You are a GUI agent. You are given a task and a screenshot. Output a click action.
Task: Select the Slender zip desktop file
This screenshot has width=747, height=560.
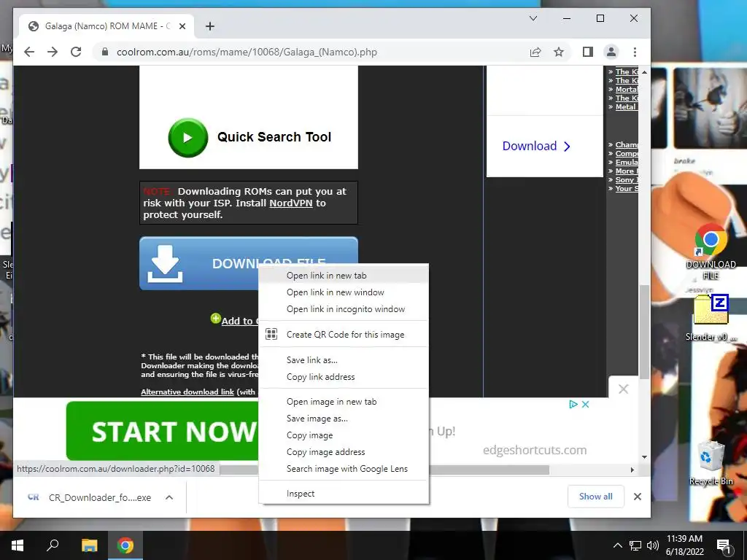711,318
